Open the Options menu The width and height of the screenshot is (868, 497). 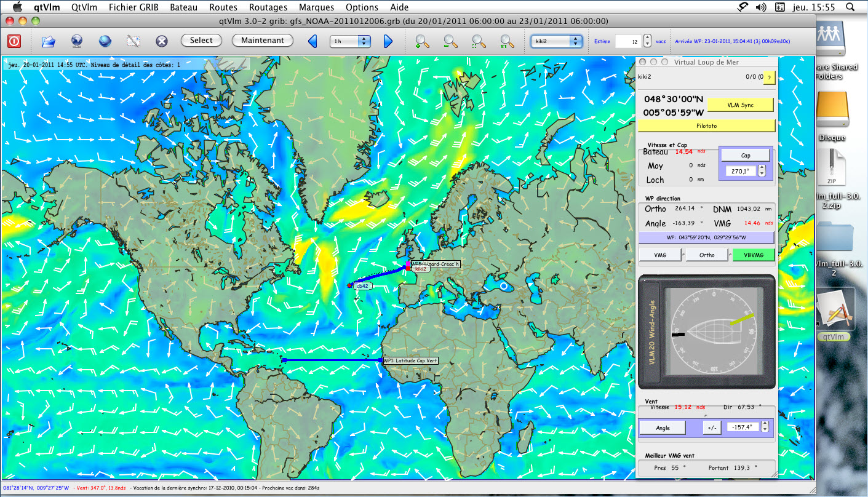[x=362, y=7]
